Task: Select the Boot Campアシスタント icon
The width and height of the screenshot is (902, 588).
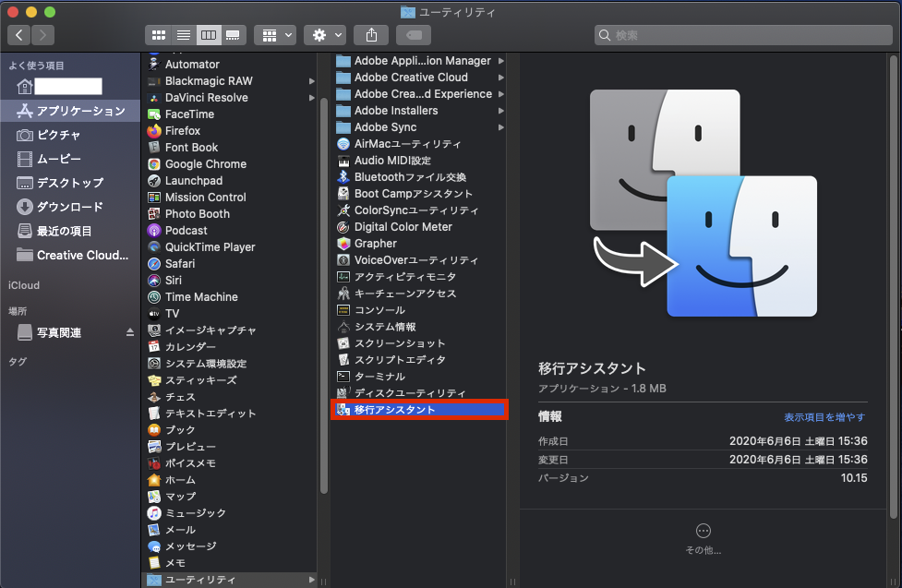Action: coord(343,194)
